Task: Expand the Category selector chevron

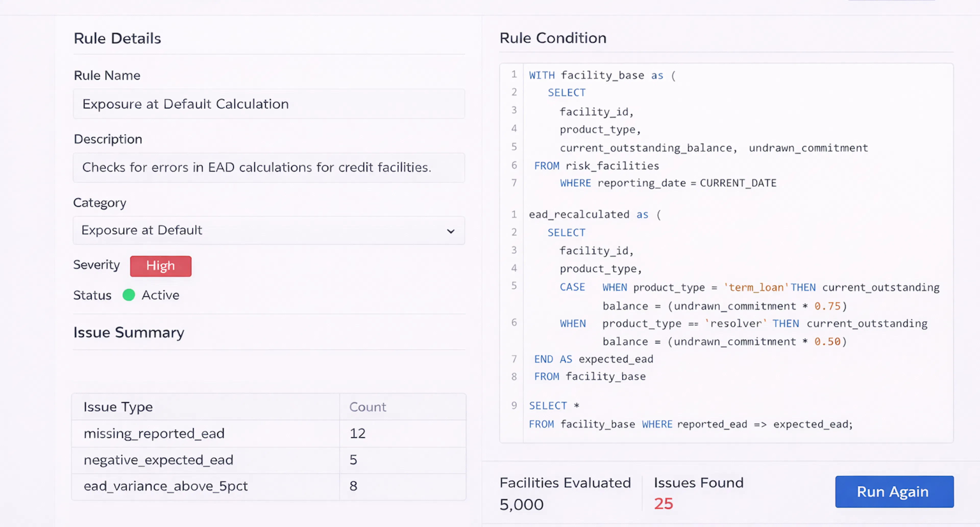Action: (451, 231)
